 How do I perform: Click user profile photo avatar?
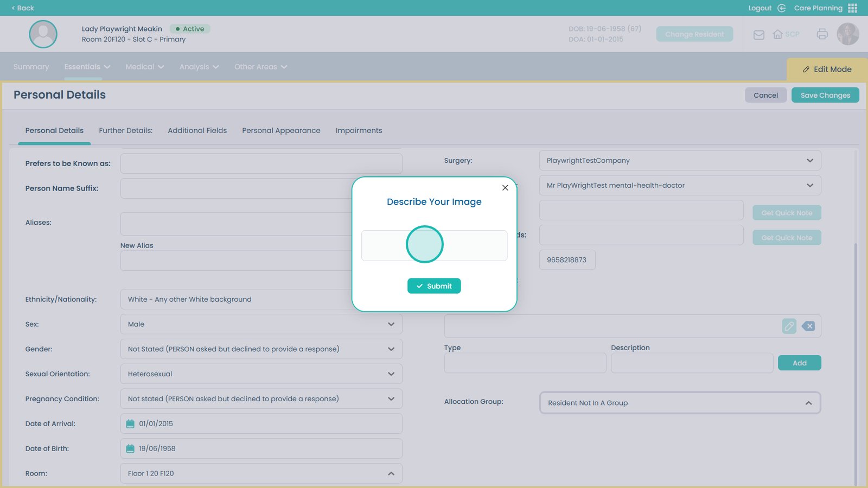point(847,34)
